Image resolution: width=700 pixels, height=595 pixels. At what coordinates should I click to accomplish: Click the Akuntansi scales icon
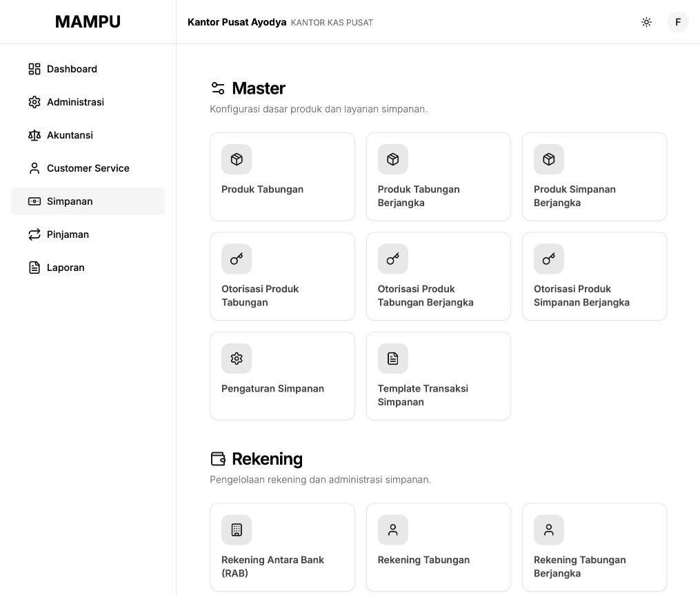click(34, 135)
